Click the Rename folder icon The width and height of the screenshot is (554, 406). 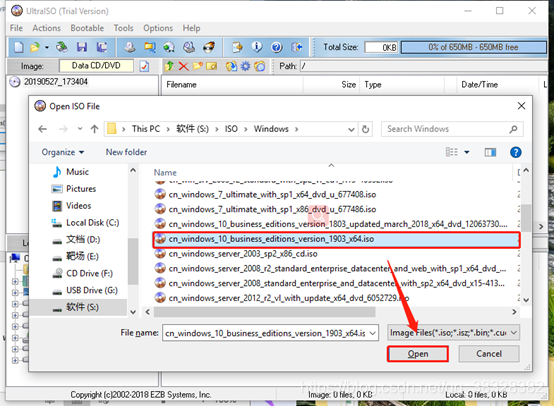coord(212,66)
